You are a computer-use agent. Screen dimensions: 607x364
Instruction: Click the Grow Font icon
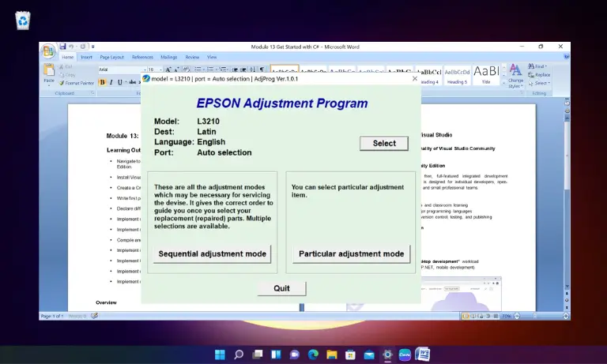coord(168,69)
